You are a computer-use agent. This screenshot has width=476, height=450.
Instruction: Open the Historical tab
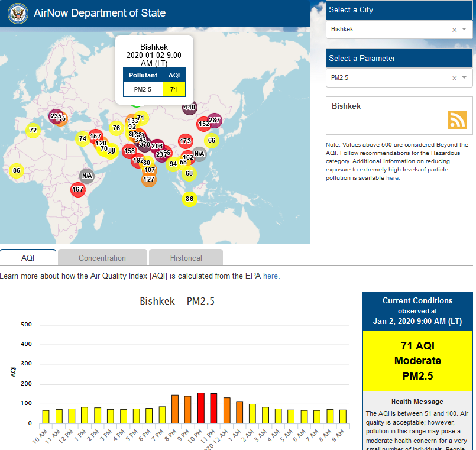tap(186, 258)
